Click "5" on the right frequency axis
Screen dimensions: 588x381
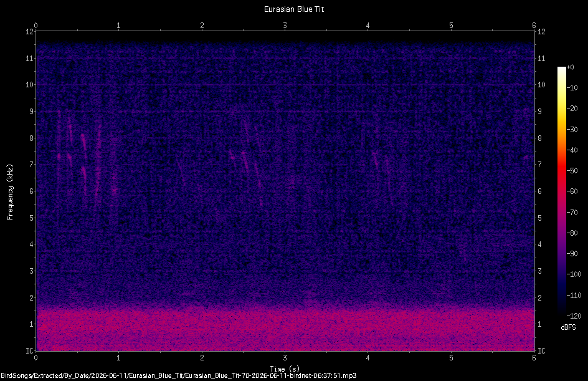539,218
